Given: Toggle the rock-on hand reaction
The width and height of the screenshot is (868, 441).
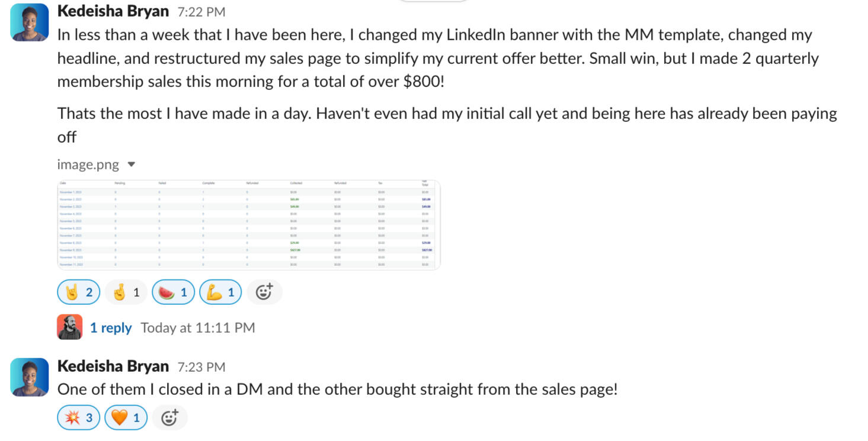Looking at the screenshot, I should pos(78,292).
